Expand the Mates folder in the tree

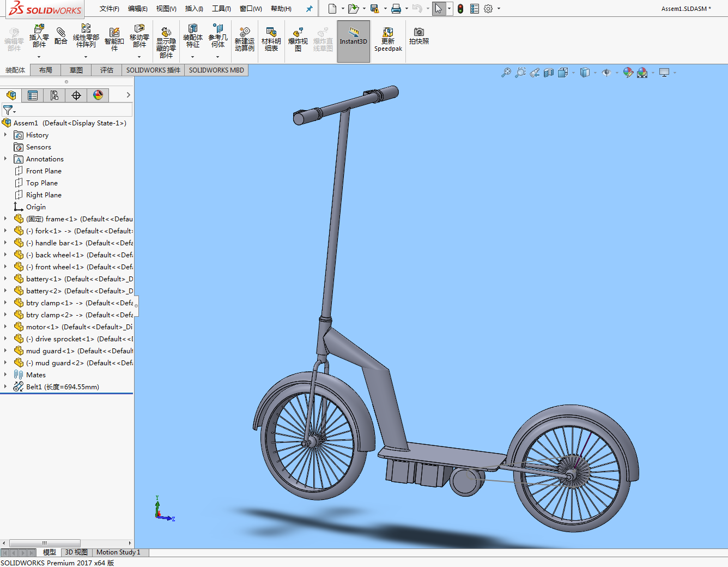[x=5, y=375]
